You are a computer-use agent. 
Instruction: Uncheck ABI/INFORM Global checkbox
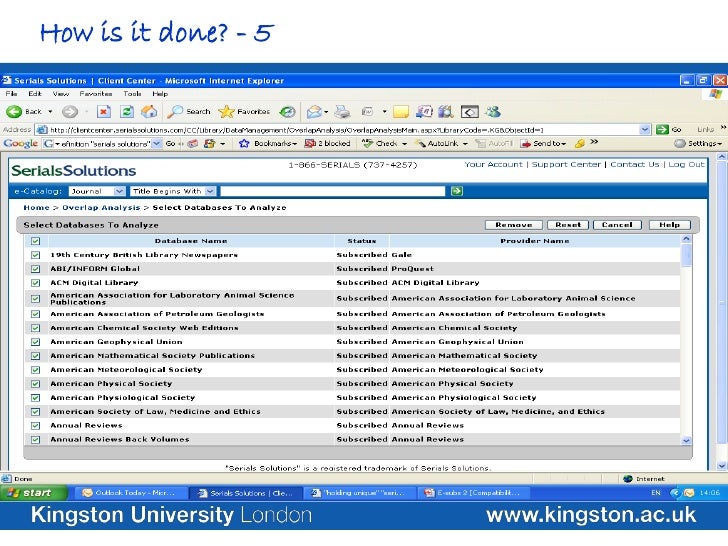(36, 269)
